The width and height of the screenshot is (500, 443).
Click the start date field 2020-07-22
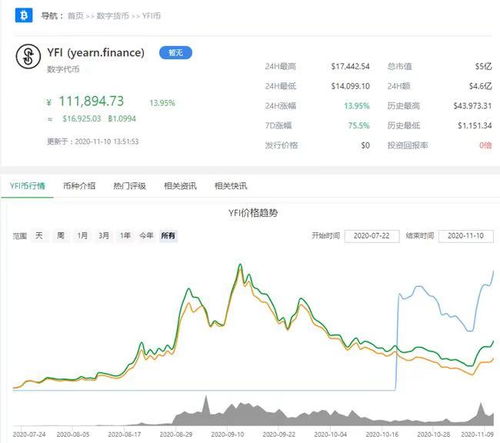pos(372,236)
